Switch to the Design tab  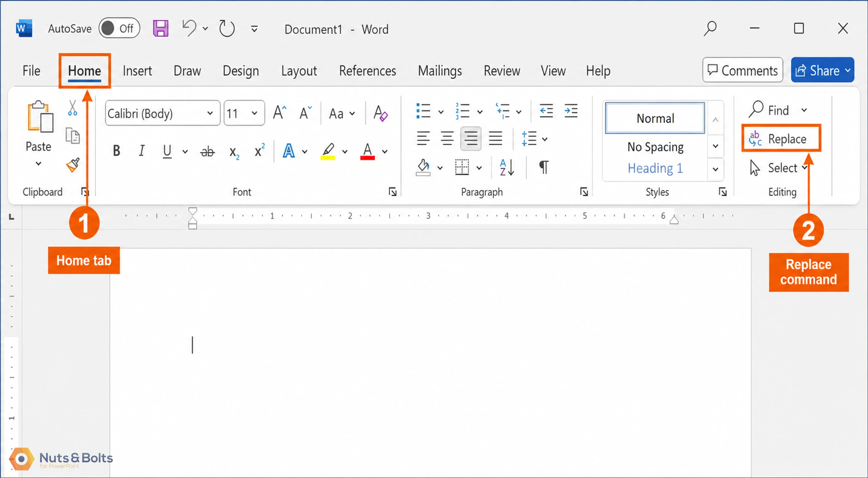click(241, 70)
